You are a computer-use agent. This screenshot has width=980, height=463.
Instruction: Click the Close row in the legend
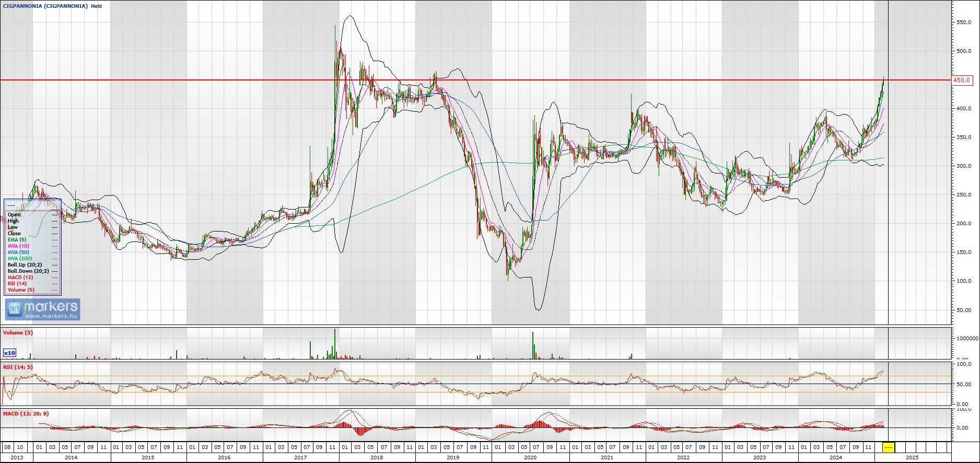tap(14, 234)
